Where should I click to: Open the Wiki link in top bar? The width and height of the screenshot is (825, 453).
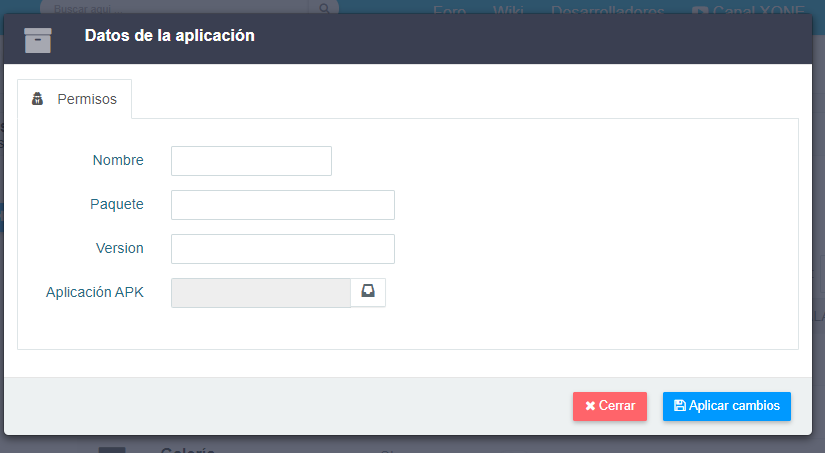(x=508, y=11)
